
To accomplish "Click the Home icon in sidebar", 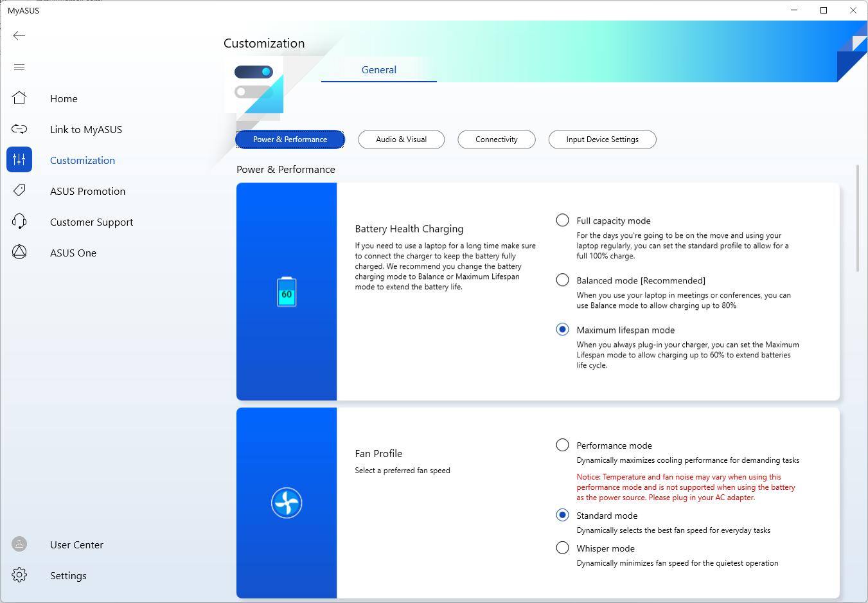I will [x=19, y=98].
